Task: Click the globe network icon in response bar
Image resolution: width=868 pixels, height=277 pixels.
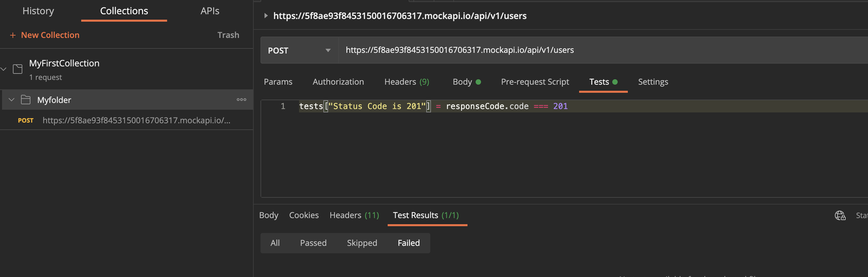Action: (840, 215)
